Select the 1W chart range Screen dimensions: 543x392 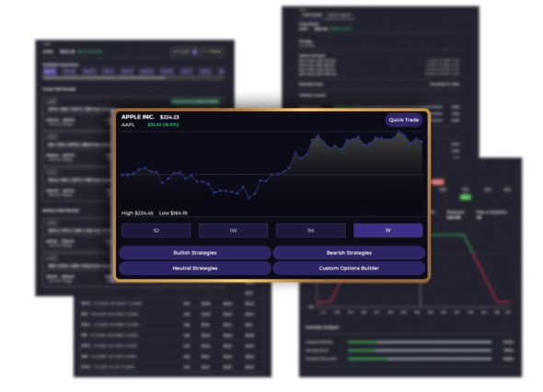point(233,230)
